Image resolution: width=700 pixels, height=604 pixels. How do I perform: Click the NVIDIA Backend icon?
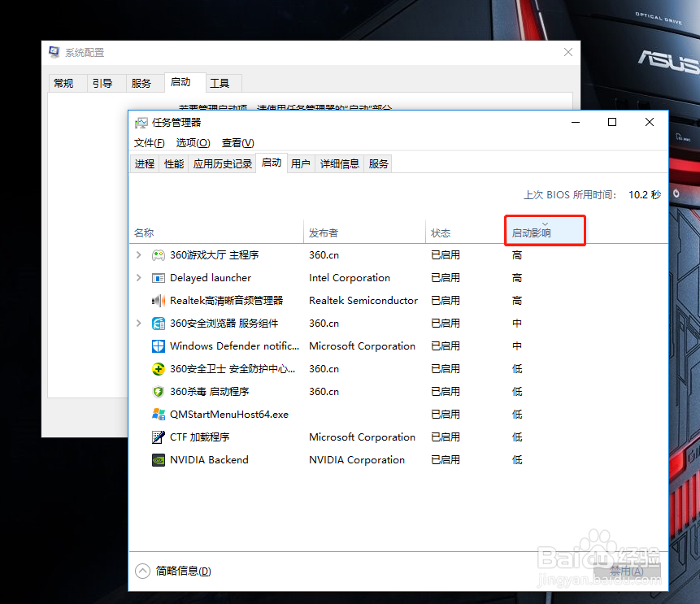pos(158,460)
